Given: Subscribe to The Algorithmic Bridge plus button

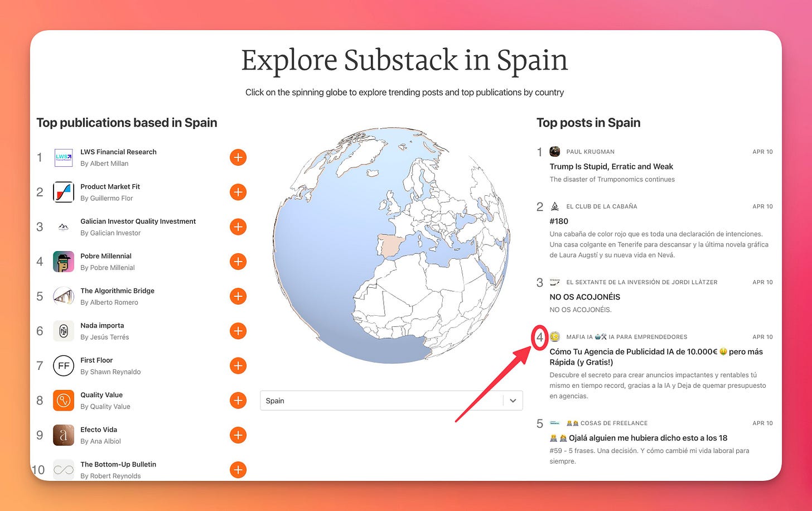Looking at the screenshot, I should point(238,296).
